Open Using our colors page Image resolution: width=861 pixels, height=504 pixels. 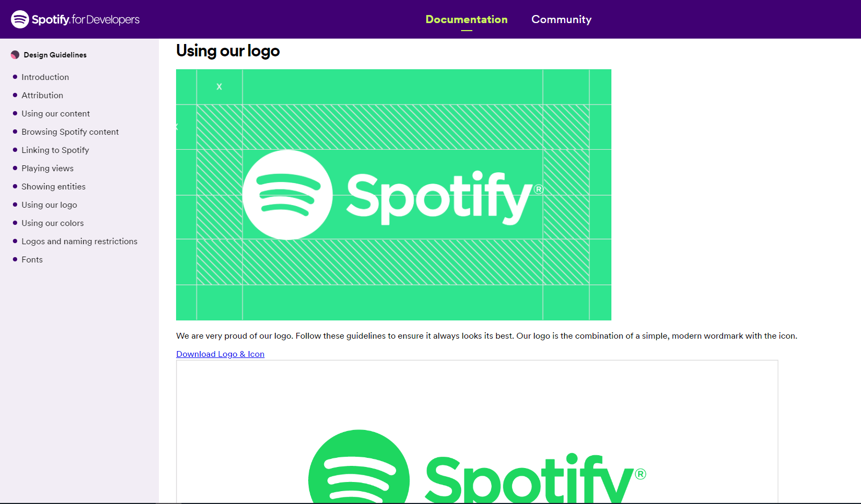53,223
